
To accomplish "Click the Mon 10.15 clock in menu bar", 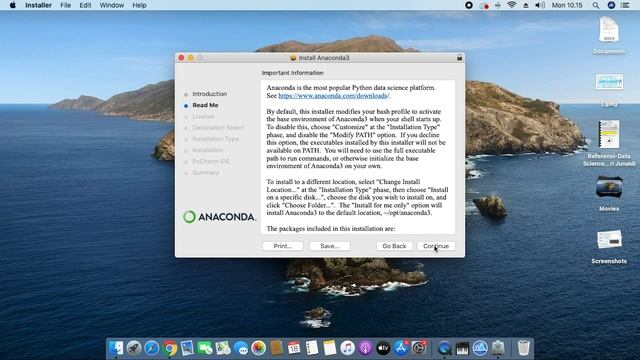I will tap(567, 5).
